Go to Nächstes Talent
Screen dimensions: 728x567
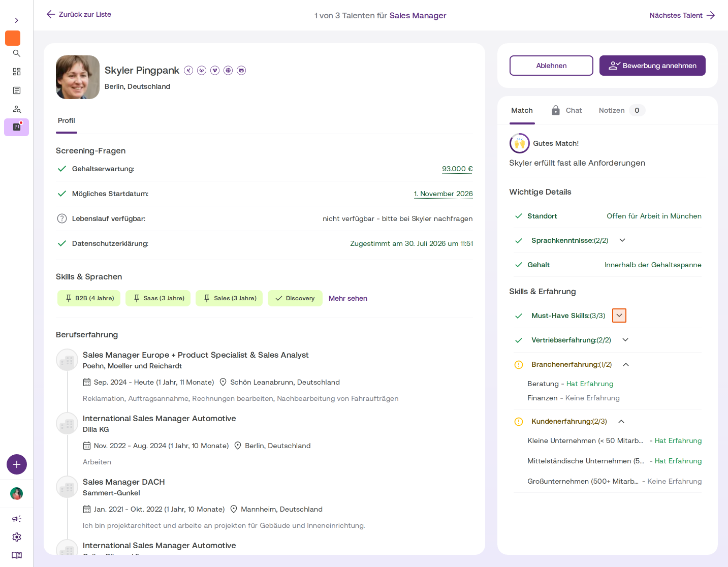pos(682,15)
